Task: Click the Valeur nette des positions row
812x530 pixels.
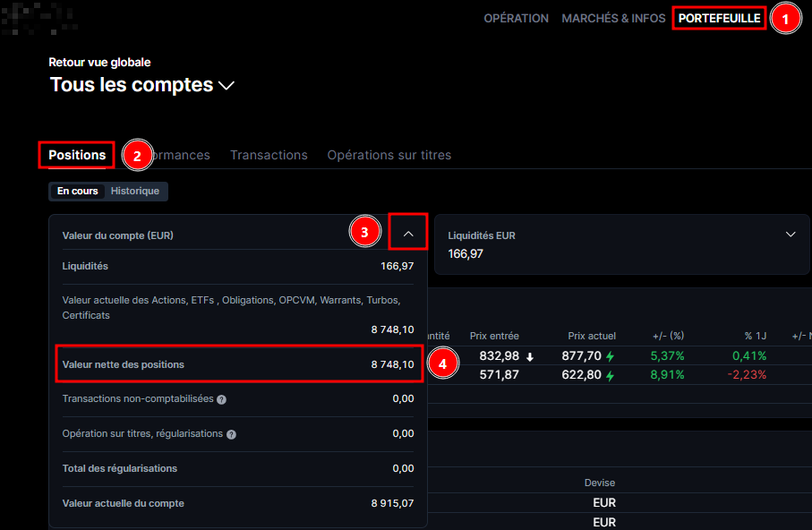Action: coord(237,364)
